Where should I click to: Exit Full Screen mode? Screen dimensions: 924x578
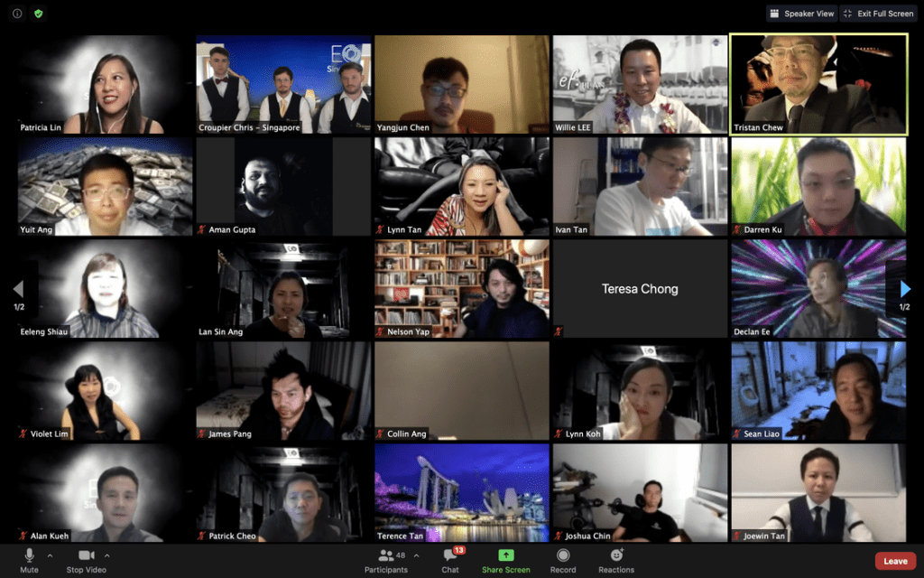878,14
